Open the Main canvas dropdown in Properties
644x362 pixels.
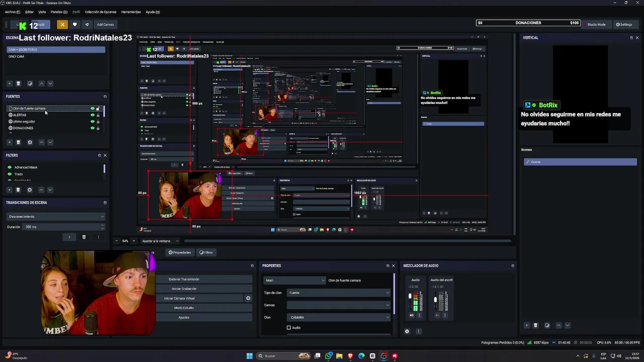click(x=295, y=280)
